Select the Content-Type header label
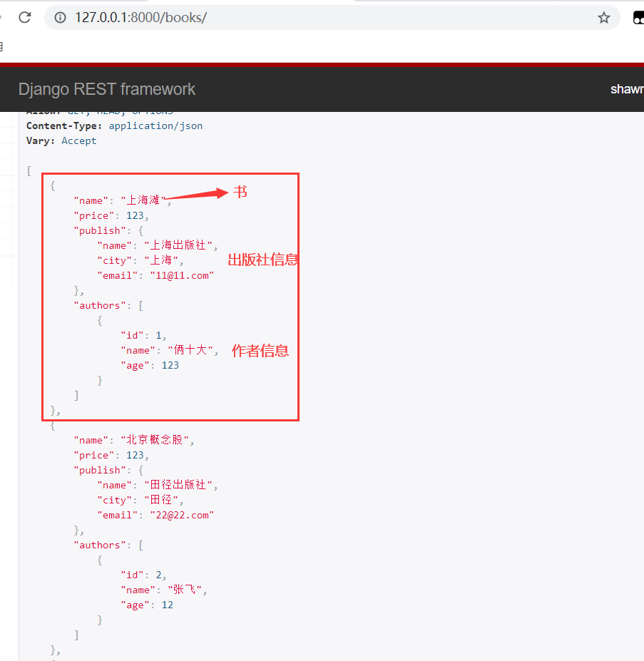The image size is (644, 661). (64, 126)
